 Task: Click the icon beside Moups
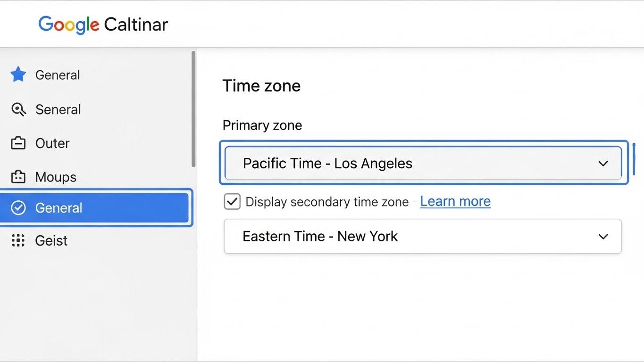(x=18, y=177)
